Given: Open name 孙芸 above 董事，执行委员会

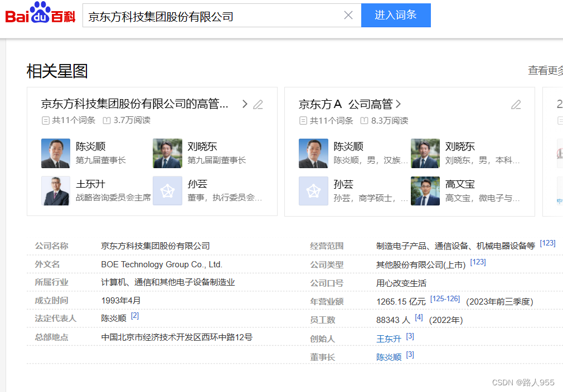Looking at the screenshot, I should (197, 184).
